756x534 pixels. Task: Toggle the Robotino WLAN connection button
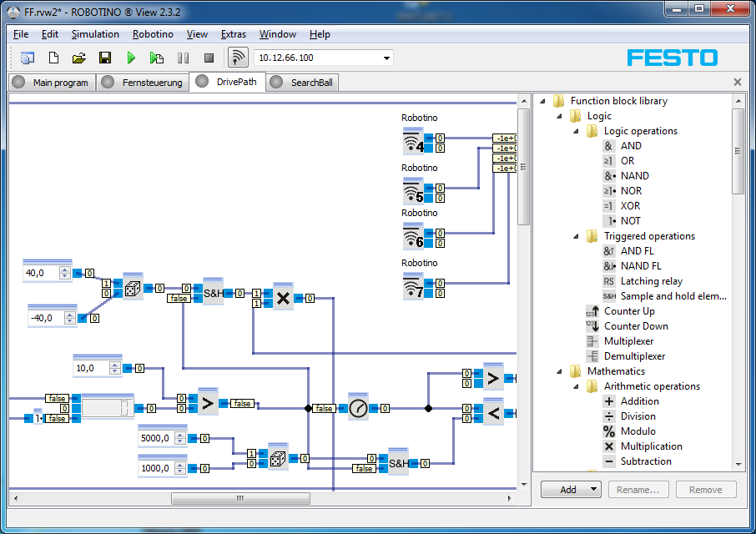coord(238,58)
